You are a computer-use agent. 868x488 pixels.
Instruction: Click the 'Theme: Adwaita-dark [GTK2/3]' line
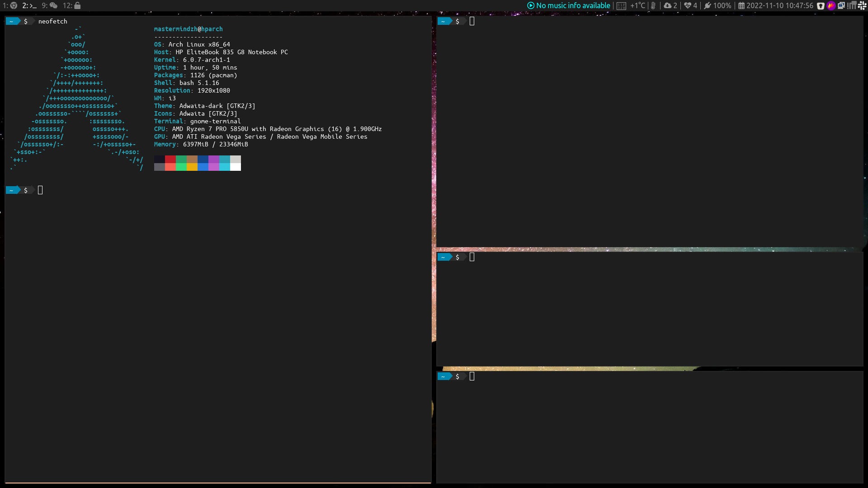[x=204, y=106]
